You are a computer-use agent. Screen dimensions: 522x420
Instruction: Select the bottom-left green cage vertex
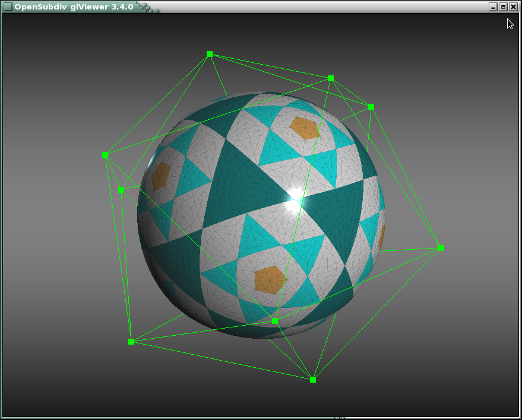(x=131, y=342)
